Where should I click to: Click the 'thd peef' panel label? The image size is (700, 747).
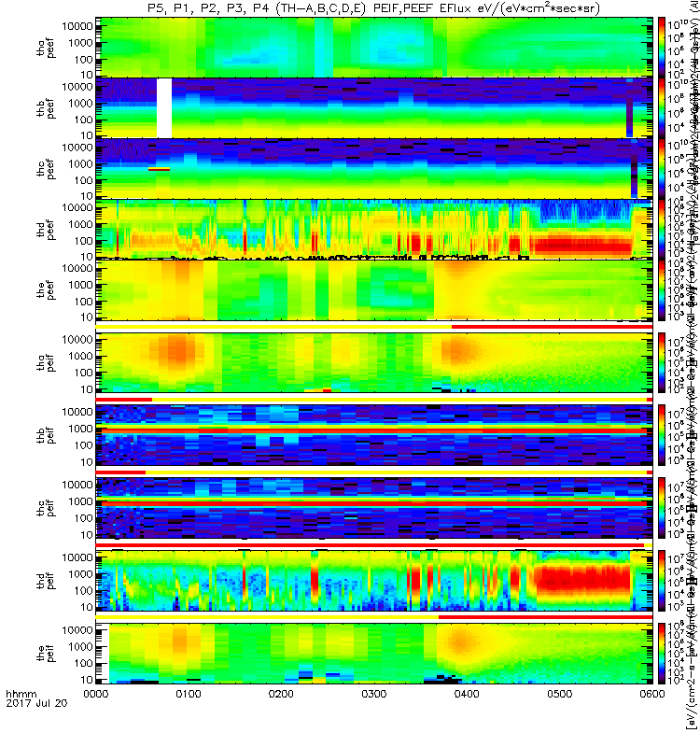point(46,230)
